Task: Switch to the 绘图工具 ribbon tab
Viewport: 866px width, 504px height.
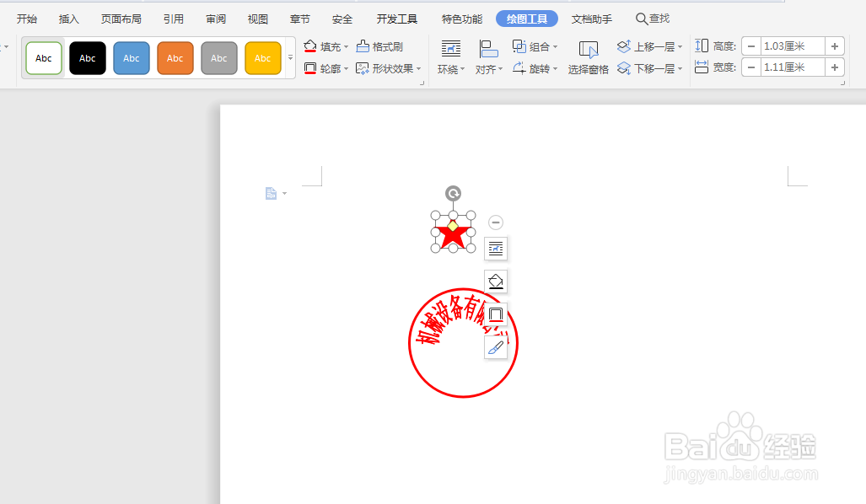Action: pyautogui.click(x=526, y=18)
